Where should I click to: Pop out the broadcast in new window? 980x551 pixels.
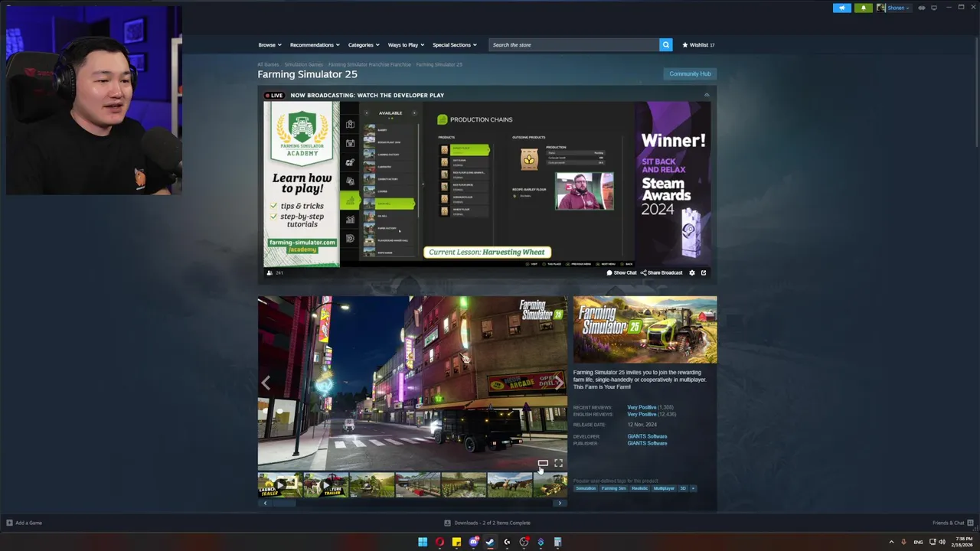coord(704,272)
